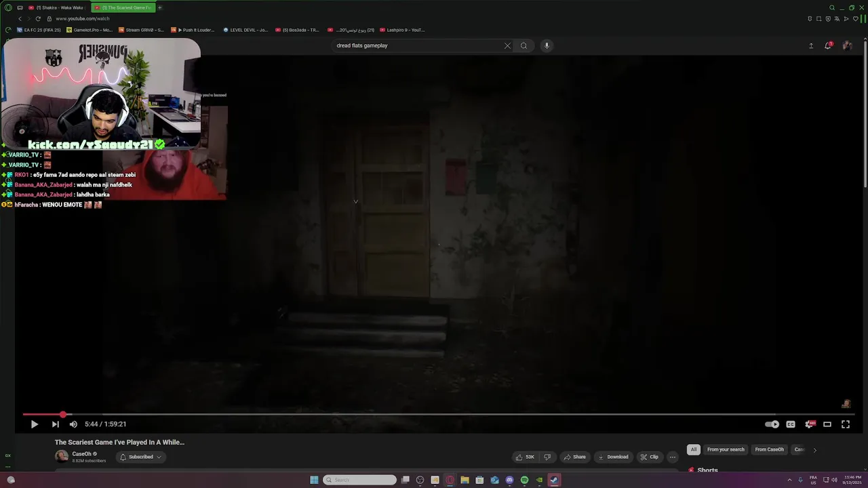Viewport: 868px width, 488px height.
Task: Mute the video volume speaker icon
Action: (x=73, y=424)
